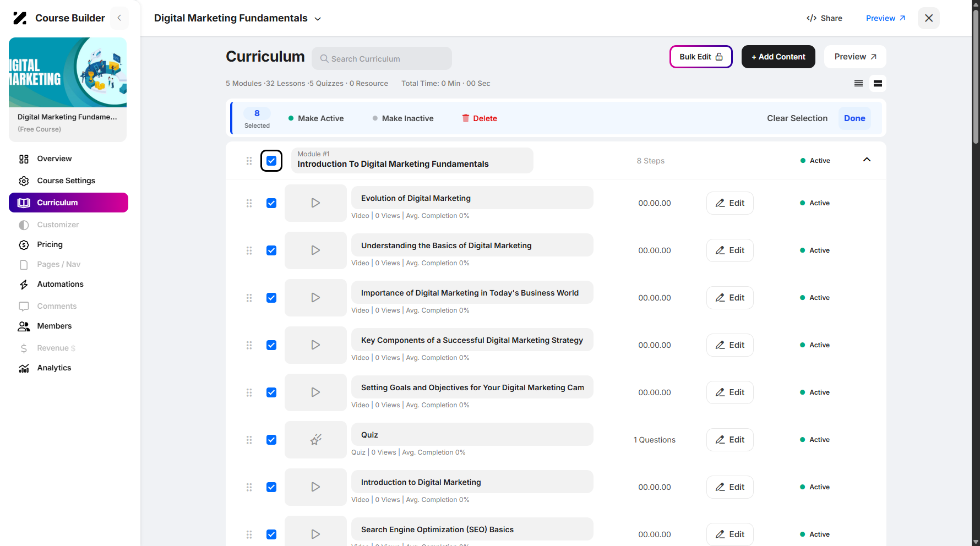Click drag handle for Quiz row
Viewport: 980px width, 546px height.
point(249,440)
